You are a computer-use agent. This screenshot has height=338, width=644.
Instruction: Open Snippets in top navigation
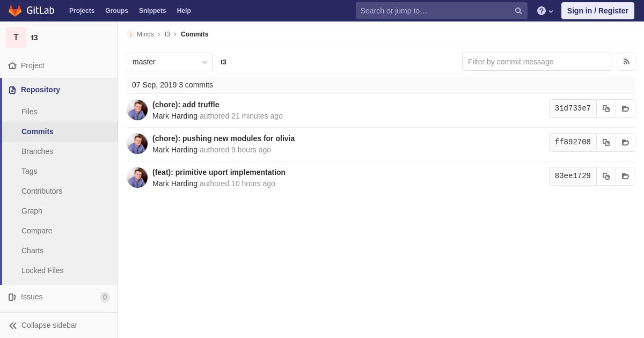point(152,11)
